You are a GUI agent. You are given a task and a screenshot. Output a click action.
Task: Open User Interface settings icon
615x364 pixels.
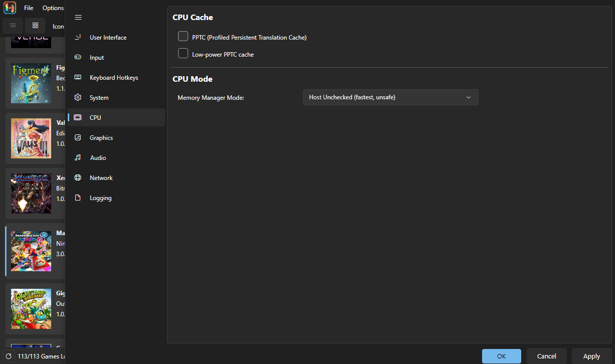tap(78, 38)
